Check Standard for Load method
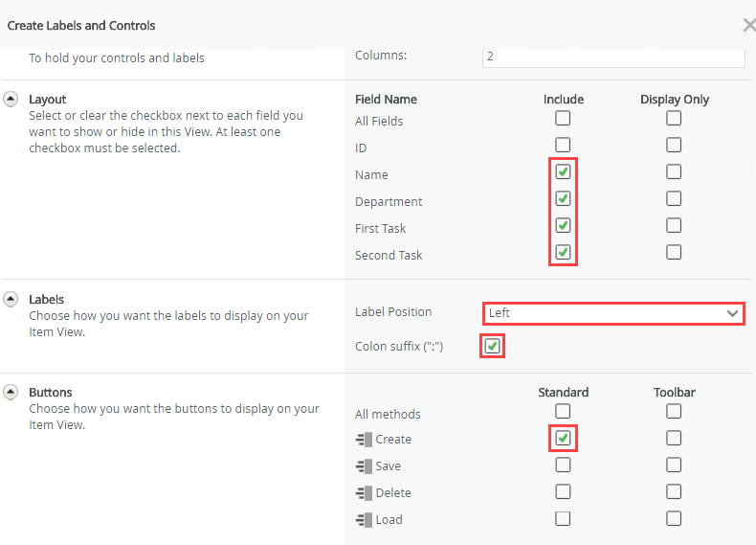The image size is (756, 545). pyautogui.click(x=563, y=518)
